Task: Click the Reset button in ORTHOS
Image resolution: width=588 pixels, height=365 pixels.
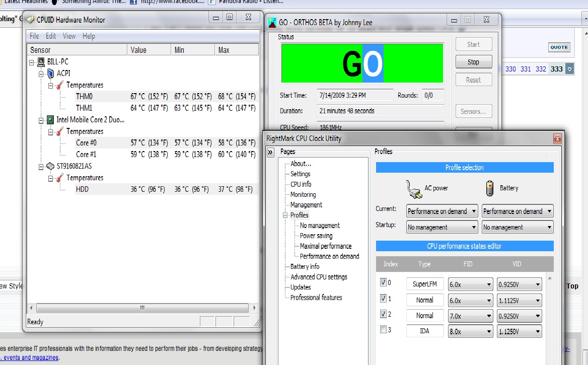Action: [474, 80]
